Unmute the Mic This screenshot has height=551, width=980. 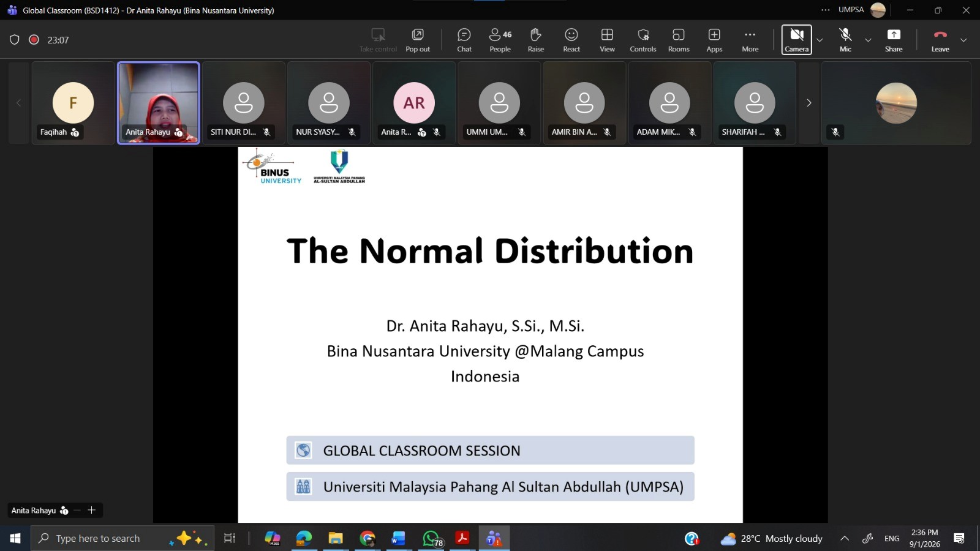coord(845,40)
